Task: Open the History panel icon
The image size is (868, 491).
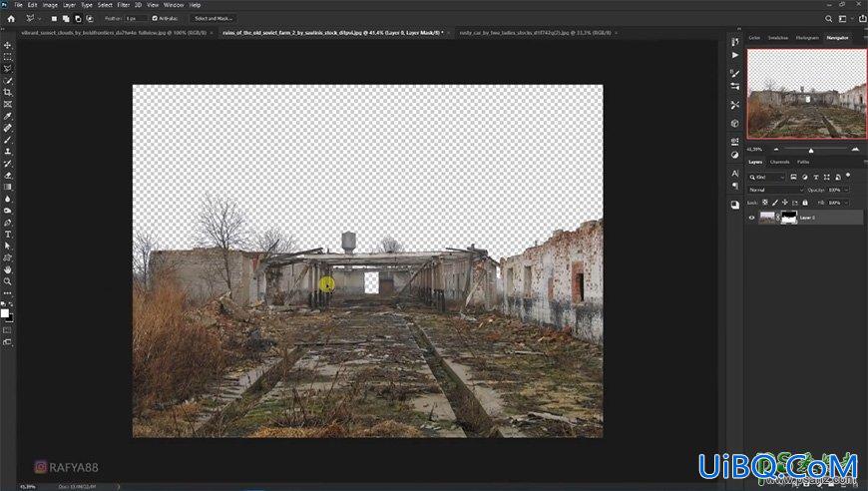Action: [734, 42]
